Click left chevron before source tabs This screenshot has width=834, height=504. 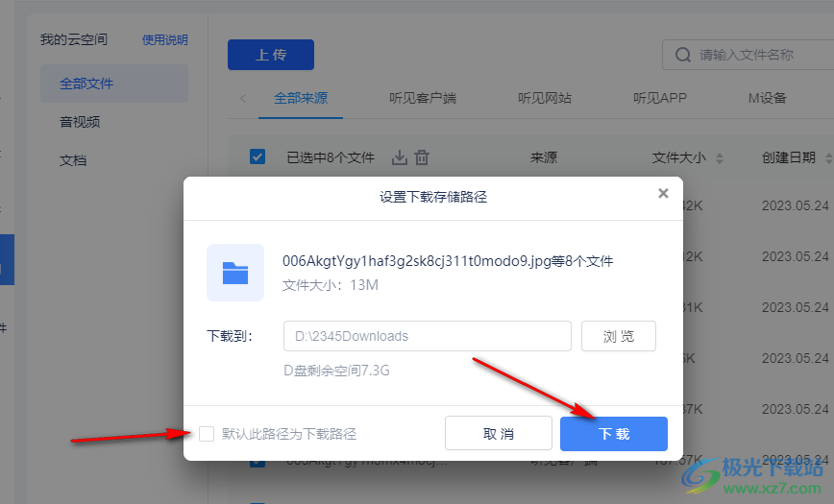[x=243, y=98]
